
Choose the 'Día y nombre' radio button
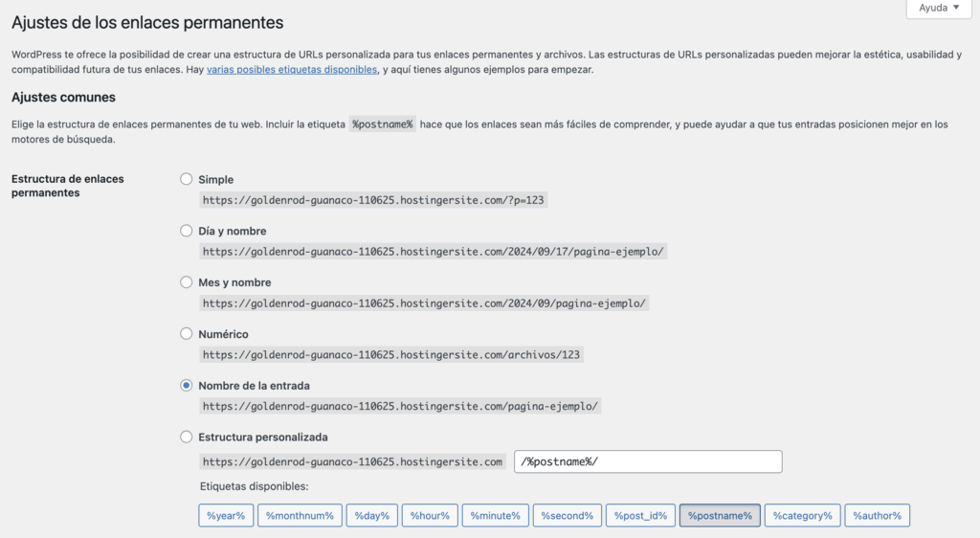(x=187, y=231)
